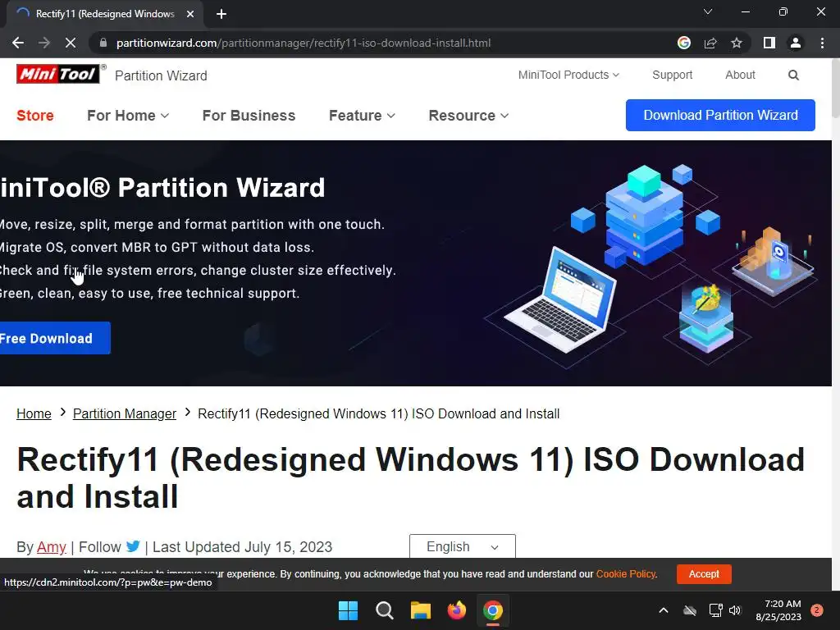The height and width of the screenshot is (630, 840).
Task: Click the Google icon in address bar
Action: pyautogui.click(x=683, y=43)
